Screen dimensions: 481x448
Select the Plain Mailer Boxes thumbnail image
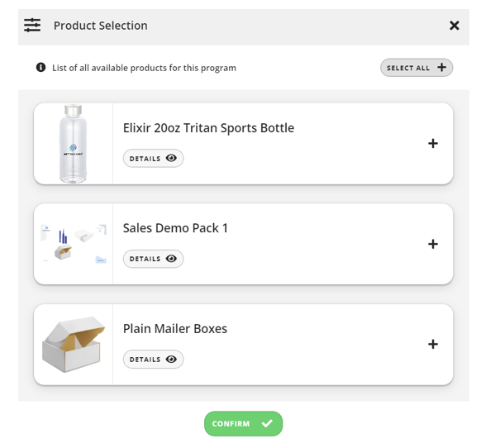[74, 345]
